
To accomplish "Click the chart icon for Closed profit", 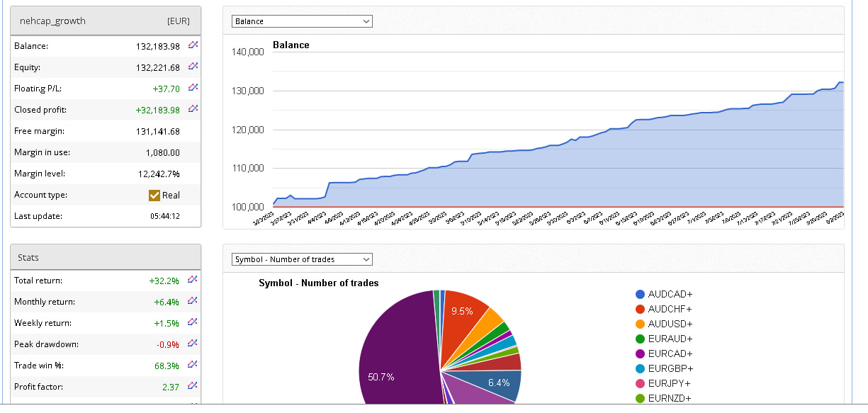I will click(x=193, y=109).
